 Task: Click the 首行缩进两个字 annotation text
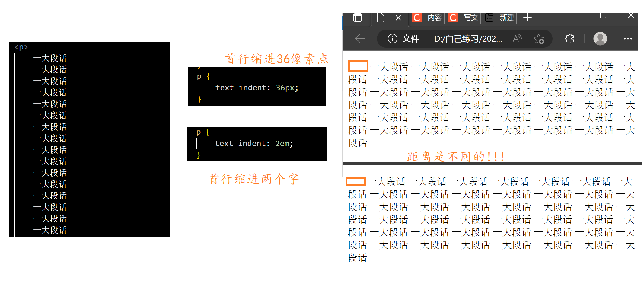(253, 179)
